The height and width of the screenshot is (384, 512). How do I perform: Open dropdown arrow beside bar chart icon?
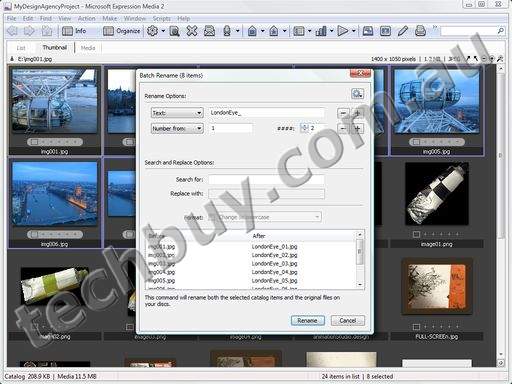(331, 31)
